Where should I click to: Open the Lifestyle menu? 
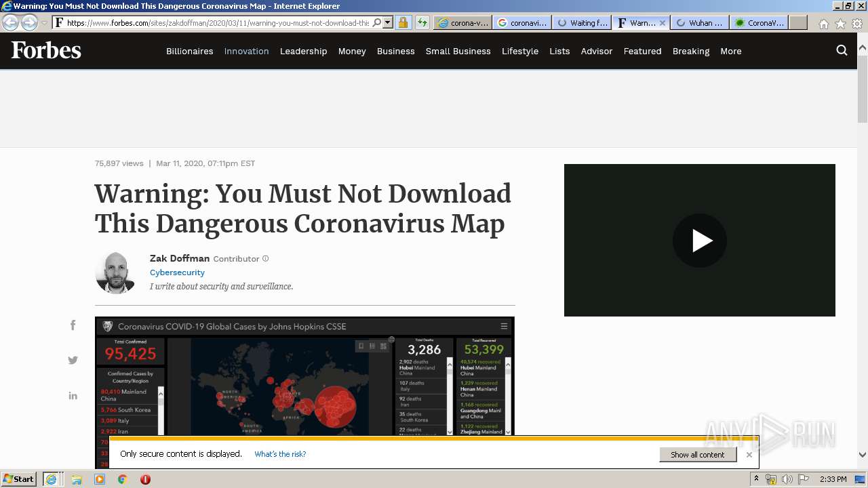(x=520, y=51)
